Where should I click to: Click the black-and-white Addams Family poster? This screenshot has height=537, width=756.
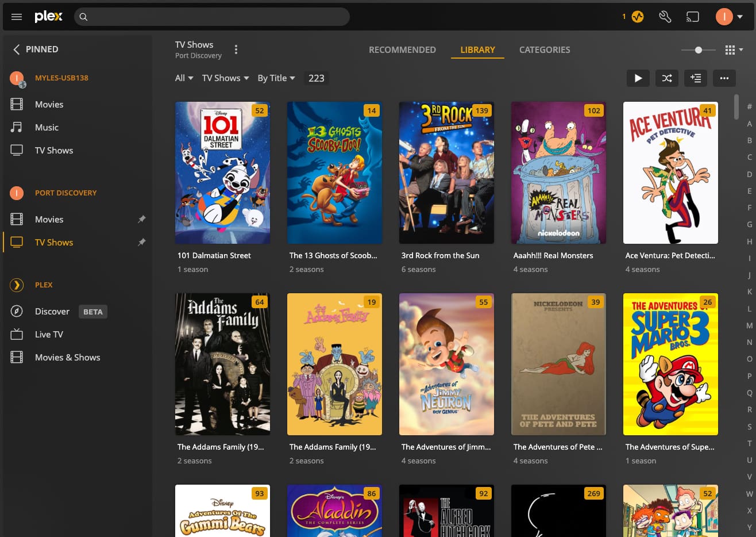(x=222, y=364)
